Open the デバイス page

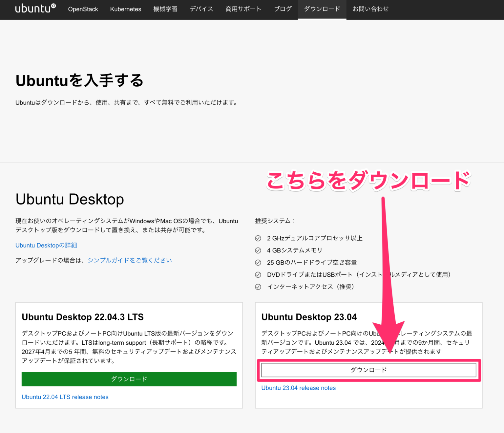click(x=201, y=9)
